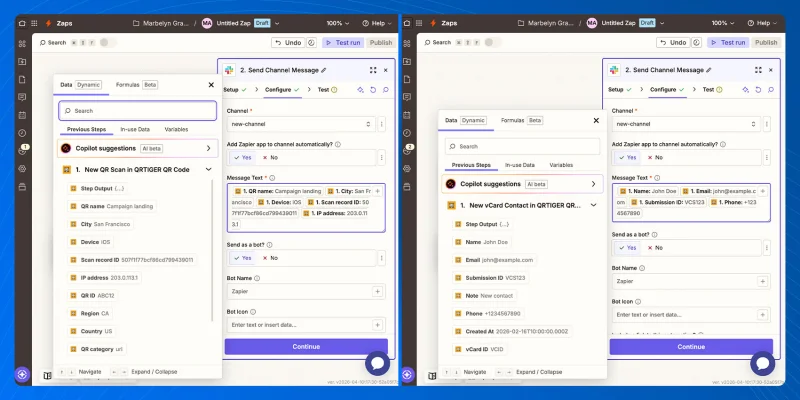
Task: Close data picker popup in right window
Action: [596, 120]
